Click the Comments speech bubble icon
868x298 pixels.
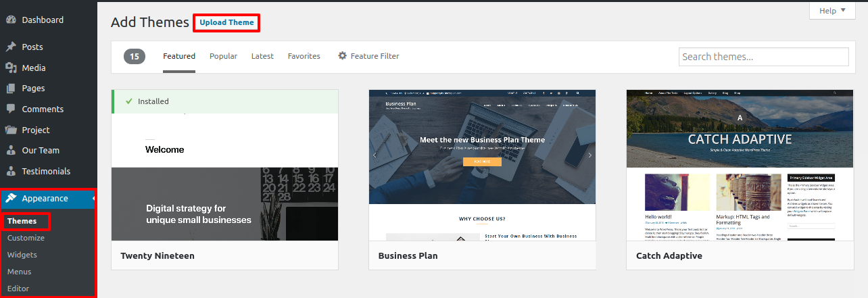[x=11, y=109]
